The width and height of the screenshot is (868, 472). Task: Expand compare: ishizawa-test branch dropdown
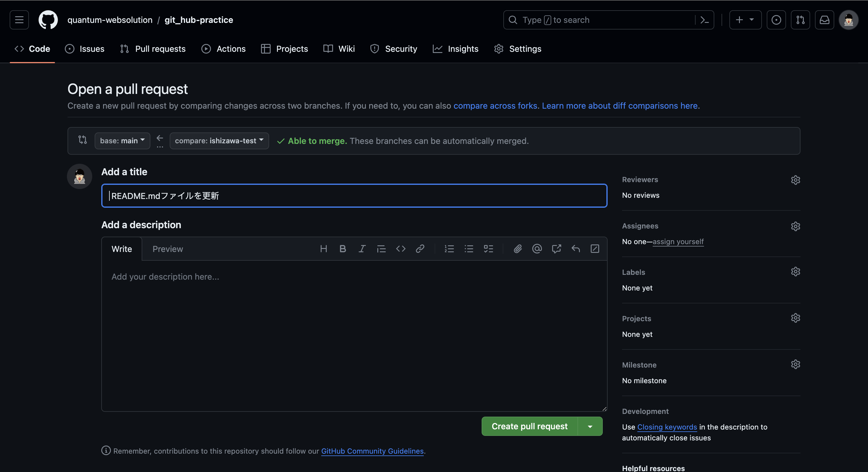(x=219, y=141)
